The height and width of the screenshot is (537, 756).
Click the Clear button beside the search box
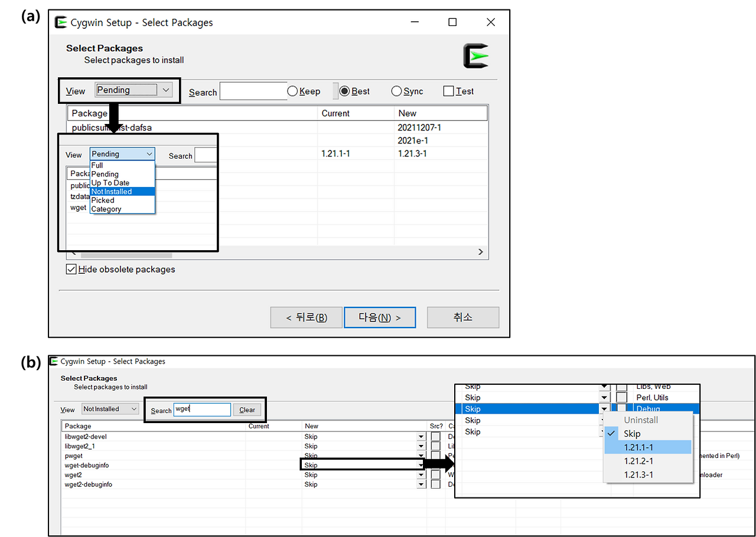[247, 410]
